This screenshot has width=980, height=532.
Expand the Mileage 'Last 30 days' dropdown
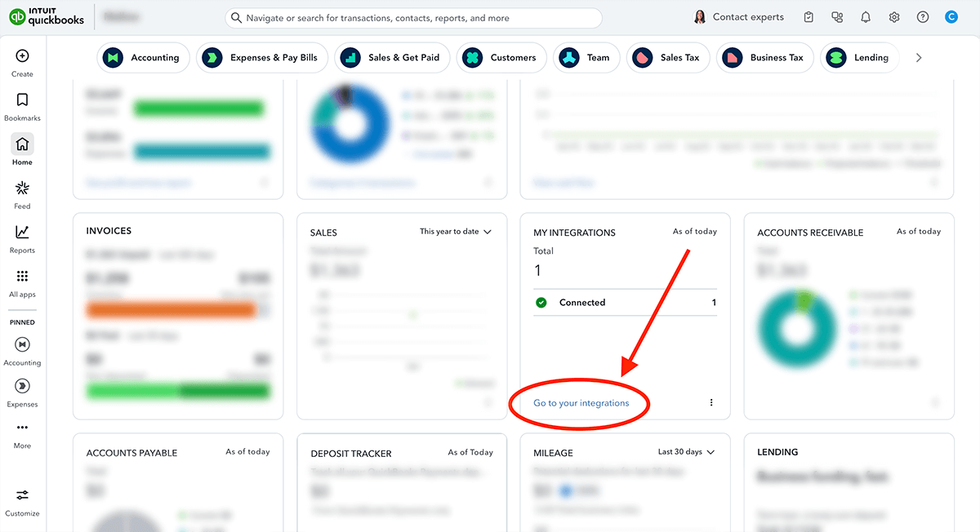(x=686, y=452)
